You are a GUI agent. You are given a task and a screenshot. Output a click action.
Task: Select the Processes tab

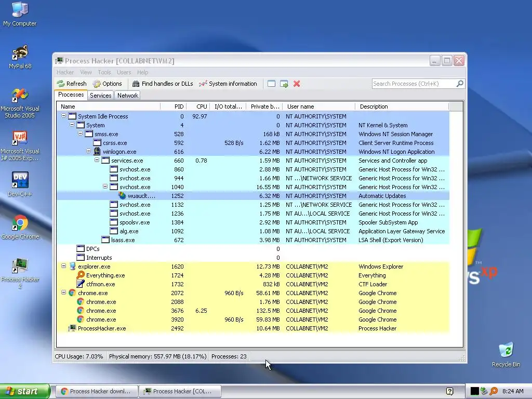click(x=71, y=95)
